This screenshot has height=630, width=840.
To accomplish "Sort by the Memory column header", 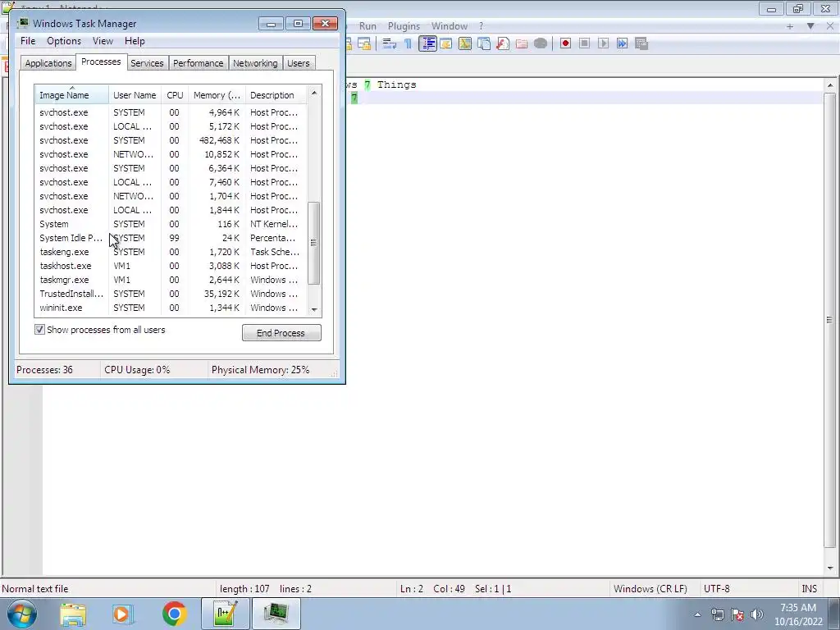I will [x=217, y=94].
